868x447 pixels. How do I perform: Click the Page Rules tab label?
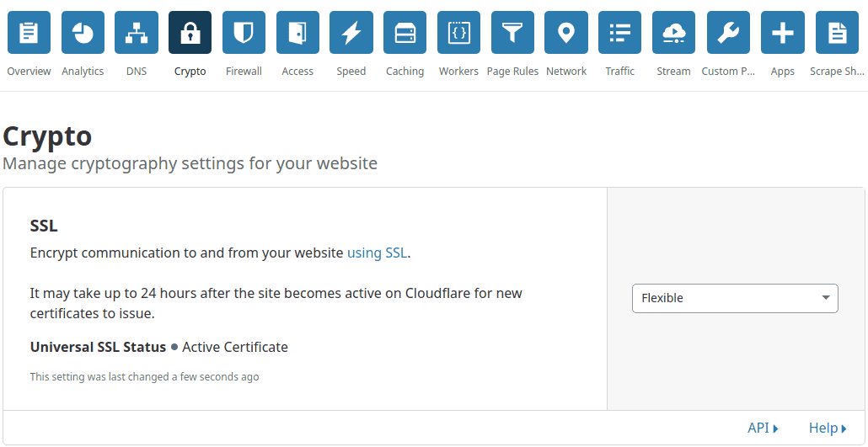pos(512,72)
